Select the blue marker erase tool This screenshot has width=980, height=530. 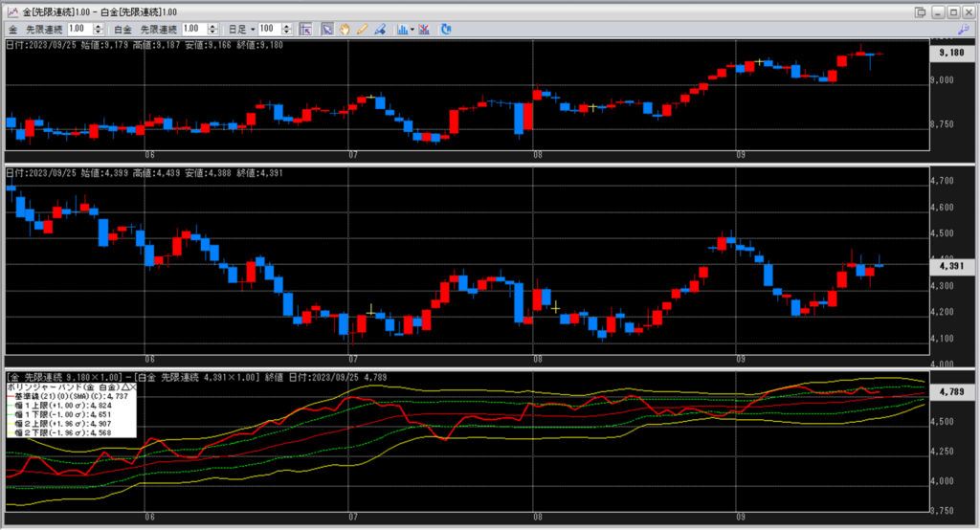click(x=380, y=30)
